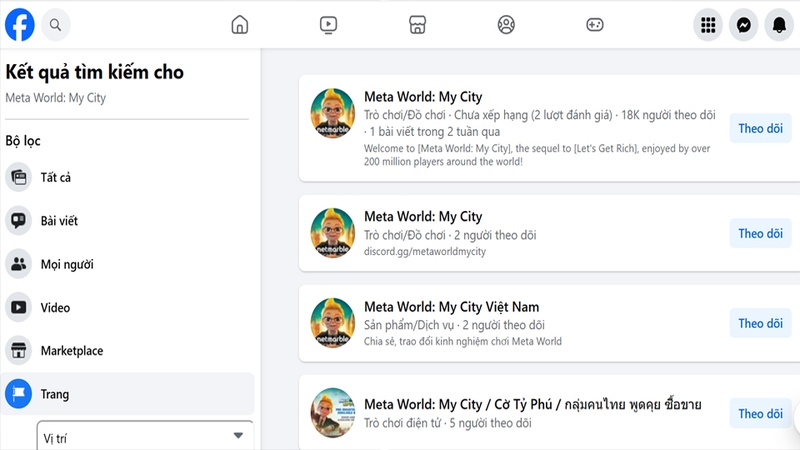Open Meta World: My City Việt Nam title

(452, 307)
